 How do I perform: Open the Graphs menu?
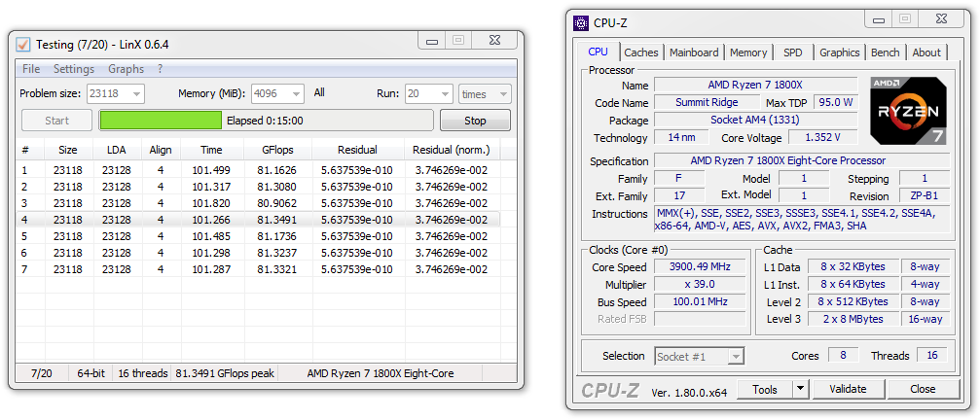click(x=127, y=69)
